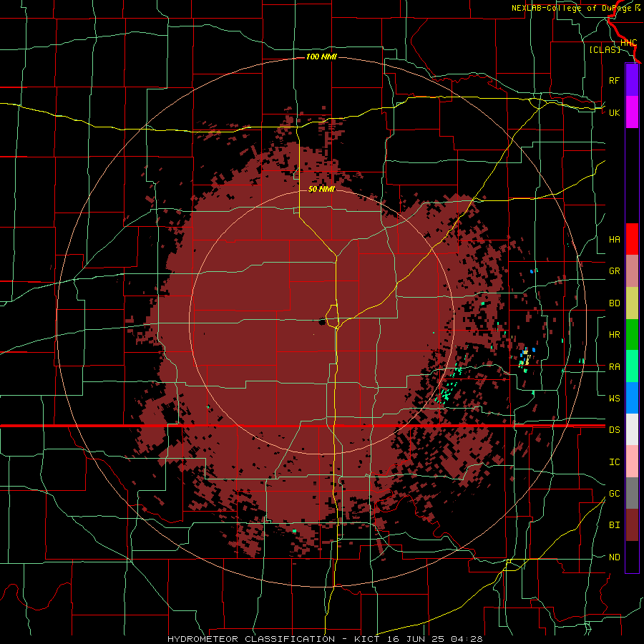Screen dimensions: 644x644
Task: Click the 'UK' legend label
Action: [614, 112]
